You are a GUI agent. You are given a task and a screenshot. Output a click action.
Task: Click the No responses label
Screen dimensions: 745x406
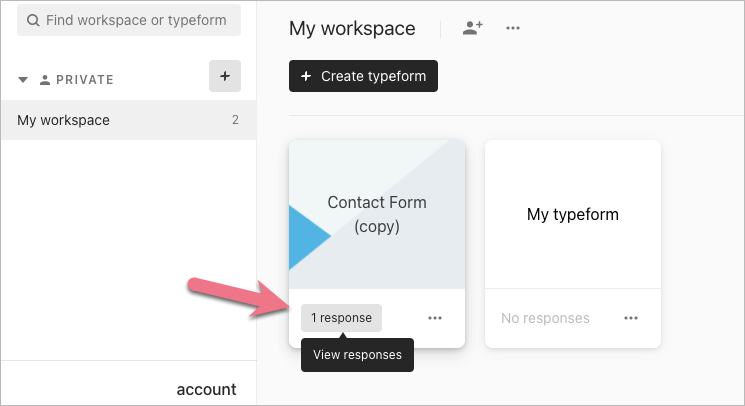(x=545, y=318)
